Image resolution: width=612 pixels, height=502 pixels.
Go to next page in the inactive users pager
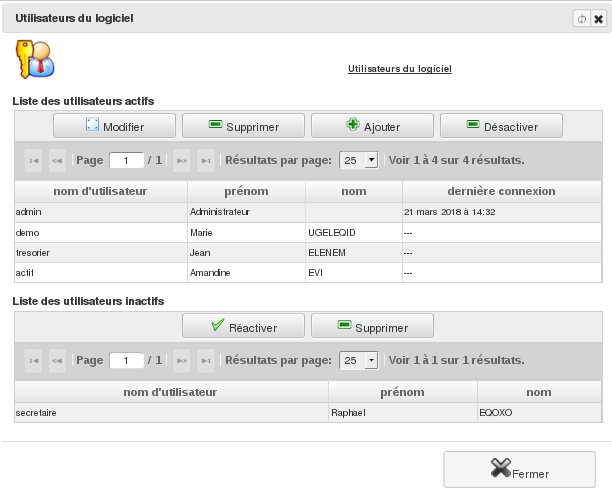[182, 361]
